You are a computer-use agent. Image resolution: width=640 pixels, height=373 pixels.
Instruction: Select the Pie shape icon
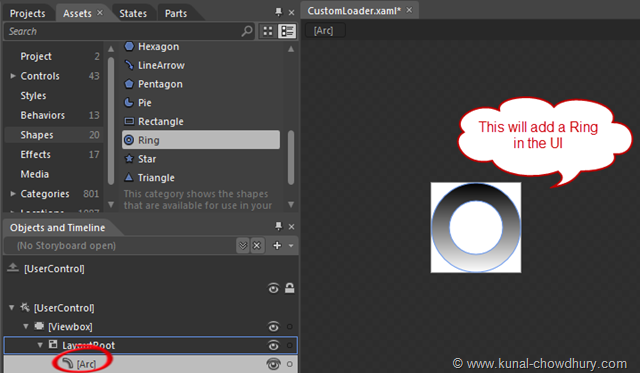[129, 102]
